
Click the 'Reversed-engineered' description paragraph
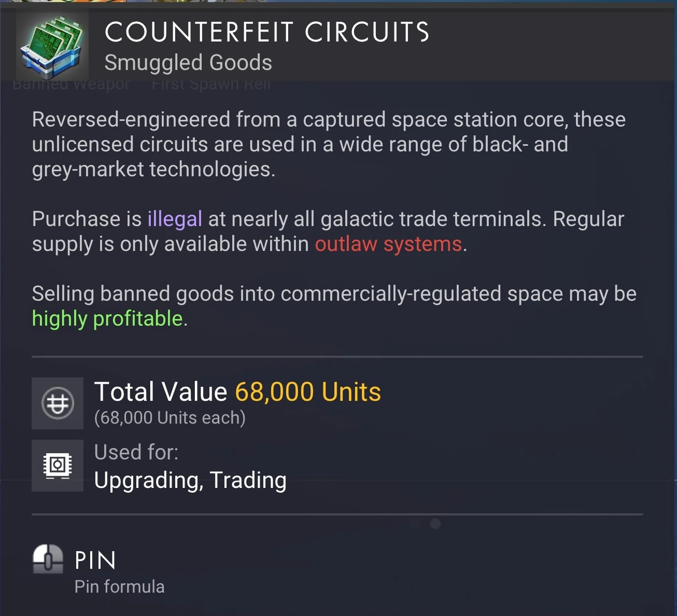pyautogui.click(x=329, y=144)
